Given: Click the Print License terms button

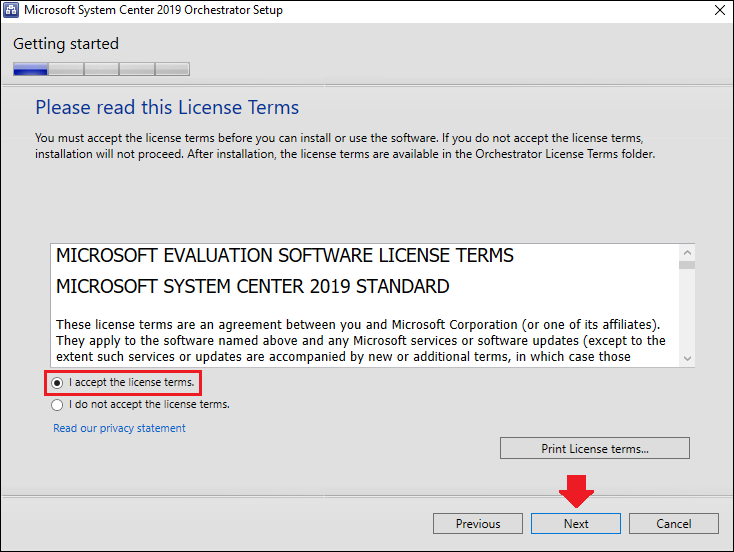Looking at the screenshot, I should pyautogui.click(x=595, y=449).
